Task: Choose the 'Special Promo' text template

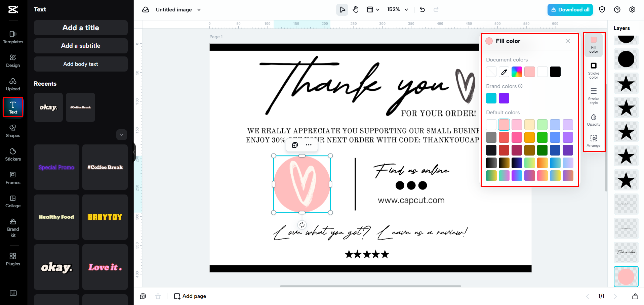Action: tap(56, 167)
